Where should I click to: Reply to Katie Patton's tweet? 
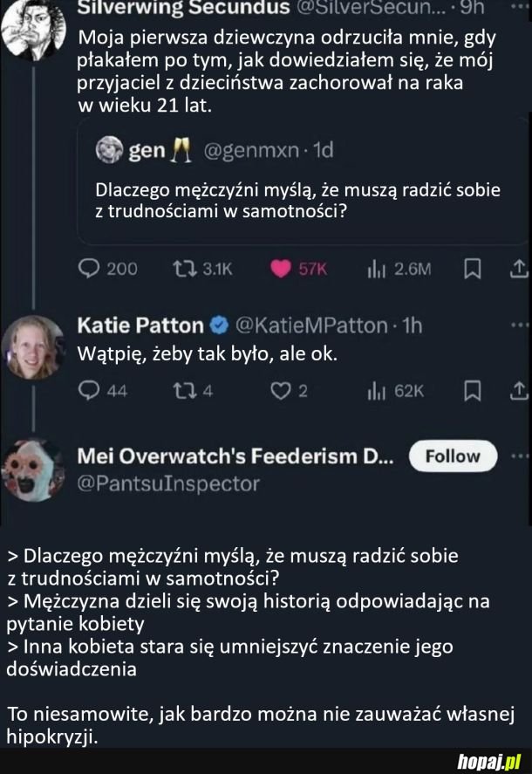point(90,389)
